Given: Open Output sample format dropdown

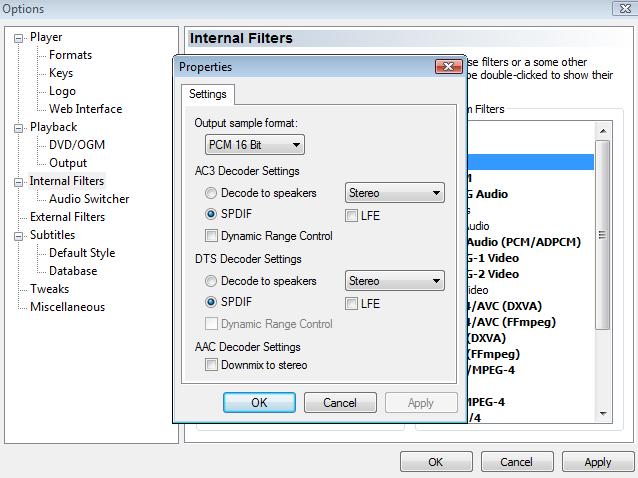Looking at the screenshot, I should (254, 145).
